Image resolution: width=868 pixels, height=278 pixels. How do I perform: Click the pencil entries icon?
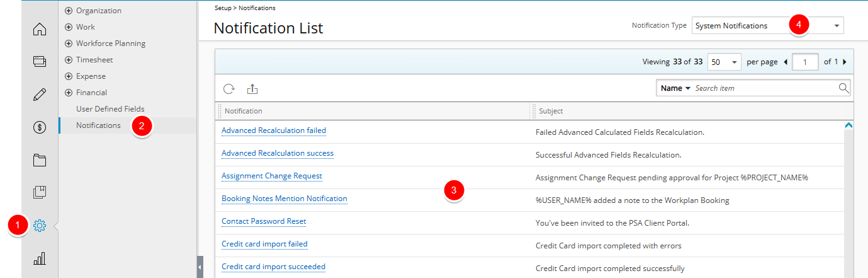point(40,95)
